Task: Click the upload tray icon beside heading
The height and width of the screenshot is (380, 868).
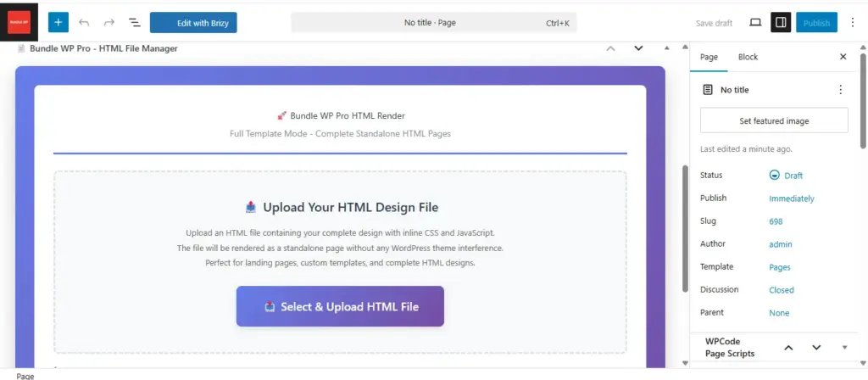Action: point(251,207)
